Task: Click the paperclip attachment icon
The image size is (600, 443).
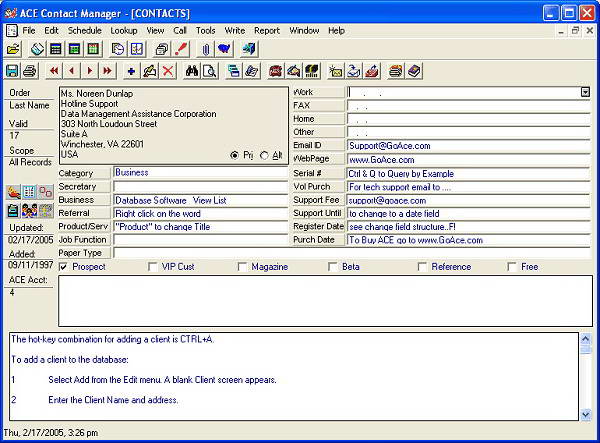Action: pyautogui.click(x=205, y=49)
